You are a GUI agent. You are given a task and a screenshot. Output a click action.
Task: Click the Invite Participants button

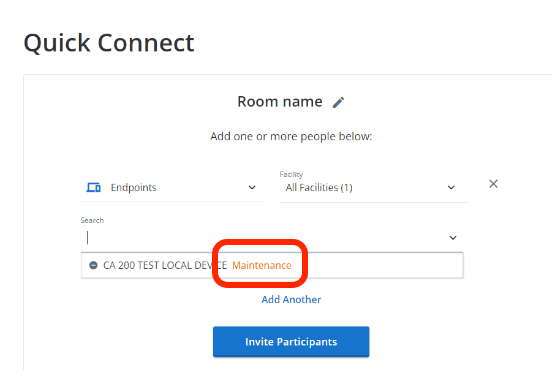pyautogui.click(x=292, y=342)
